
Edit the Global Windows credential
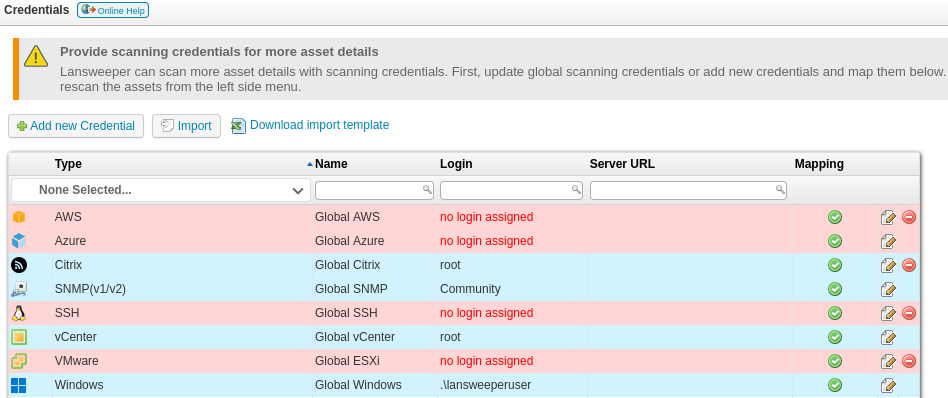pos(888,385)
